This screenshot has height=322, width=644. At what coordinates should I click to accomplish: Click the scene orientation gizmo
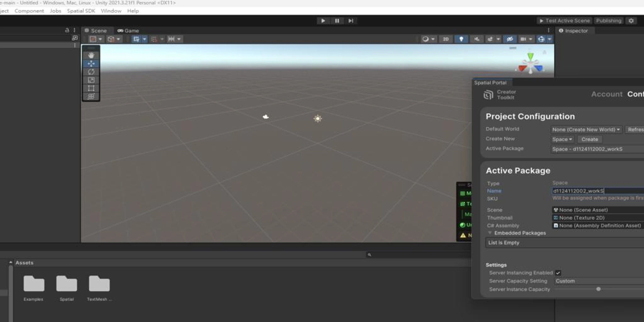[530, 64]
